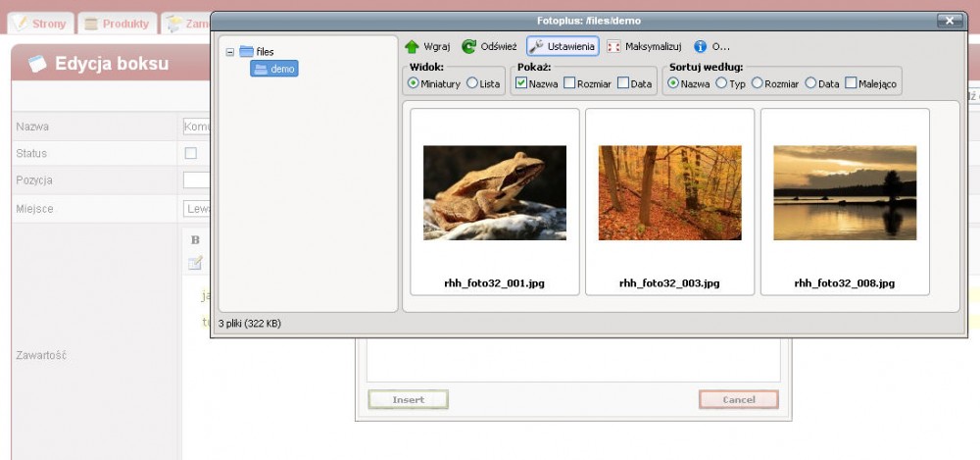This screenshot has width=980, height=460.
Task: Select Miniatury view radio button
Action: [x=414, y=83]
